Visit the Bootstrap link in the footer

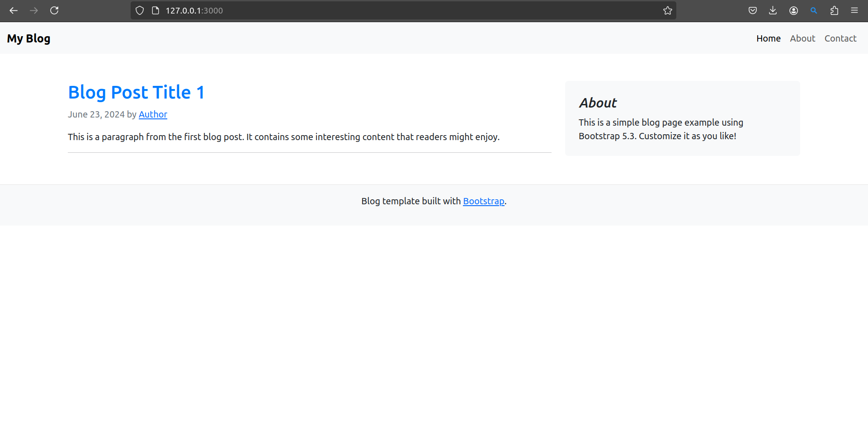click(483, 201)
